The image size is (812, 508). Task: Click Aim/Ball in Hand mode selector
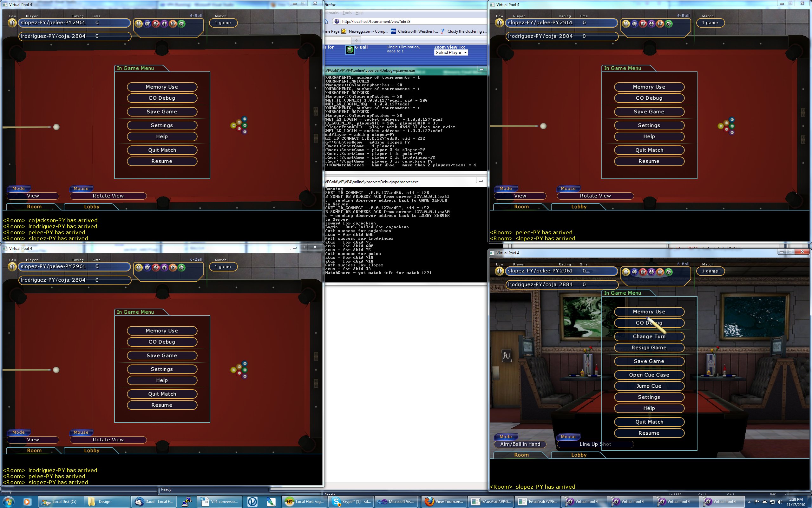(520, 444)
